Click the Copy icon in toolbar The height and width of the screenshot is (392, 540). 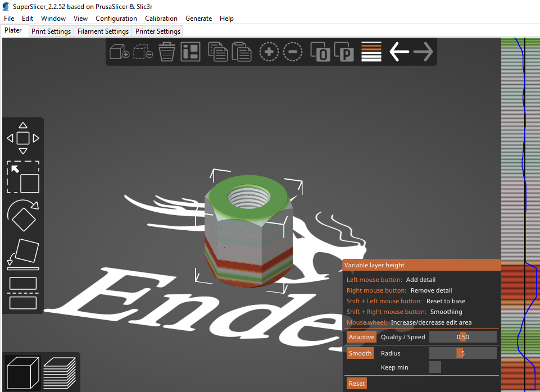click(217, 52)
